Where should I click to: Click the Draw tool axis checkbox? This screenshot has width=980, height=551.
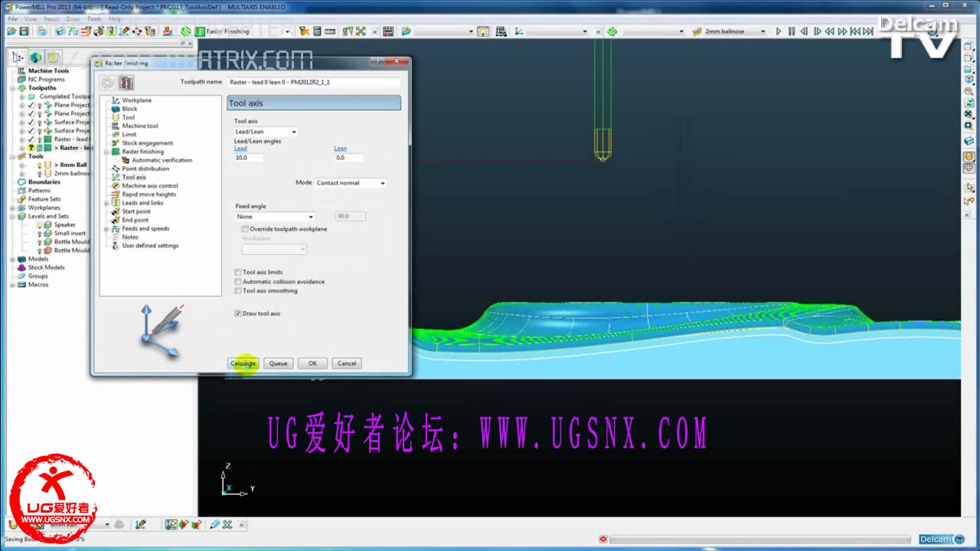pyautogui.click(x=238, y=314)
